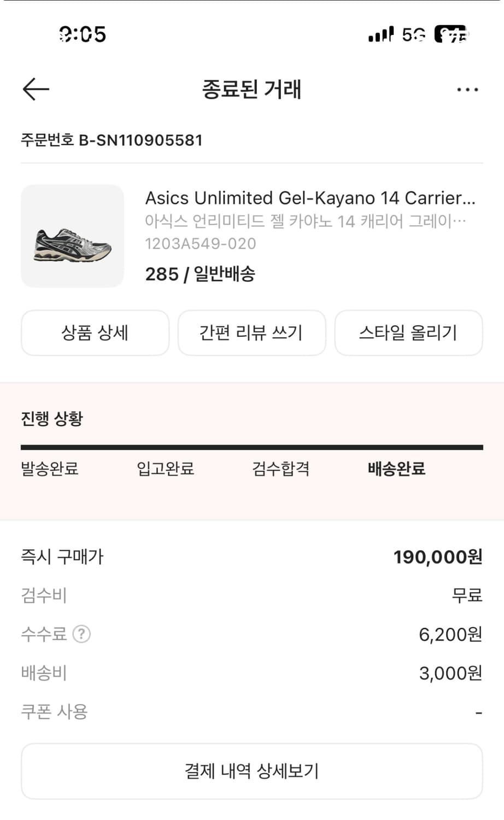Select the 입고완료 progress step
Screen dimensions: 504x820
coord(166,468)
